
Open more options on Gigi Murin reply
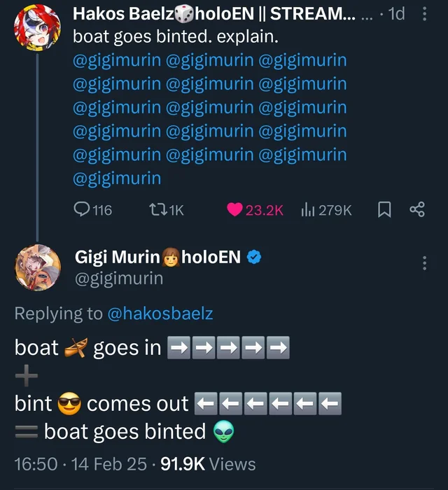(x=424, y=263)
